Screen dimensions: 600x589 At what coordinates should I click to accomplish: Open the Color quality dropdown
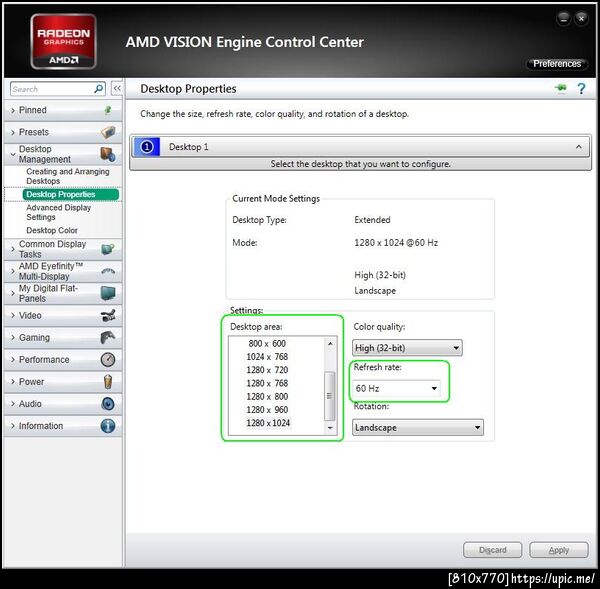(407, 348)
